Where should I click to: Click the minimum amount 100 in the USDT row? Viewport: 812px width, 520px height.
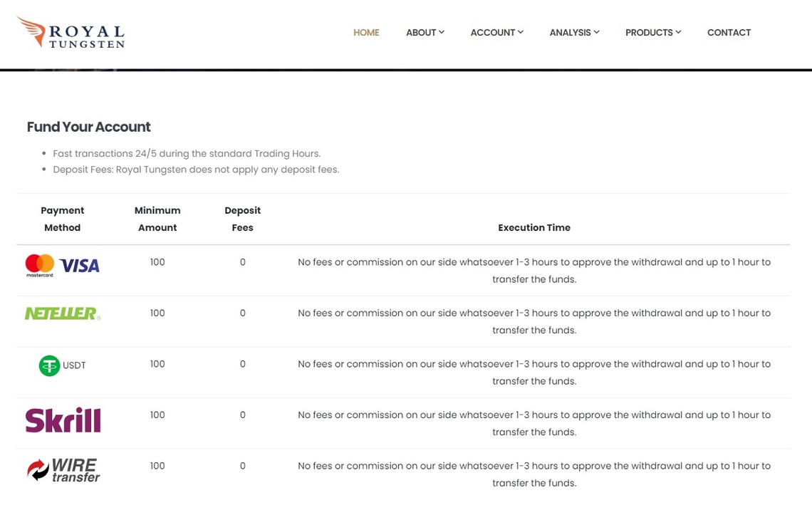(x=157, y=364)
